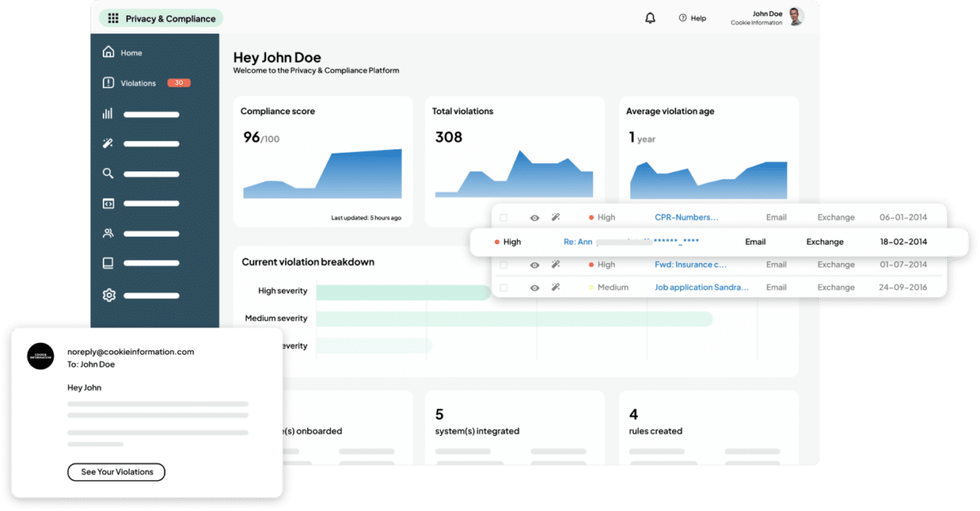This screenshot has width=980, height=511.
Task: Click the Last updated: 5 hours ago text
Action: click(x=366, y=218)
